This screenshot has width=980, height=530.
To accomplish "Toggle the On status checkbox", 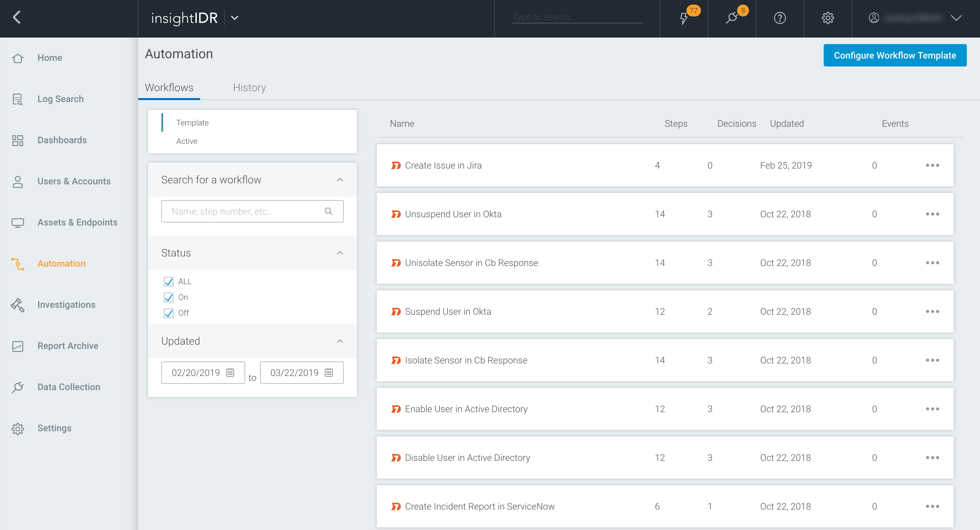I will (168, 297).
